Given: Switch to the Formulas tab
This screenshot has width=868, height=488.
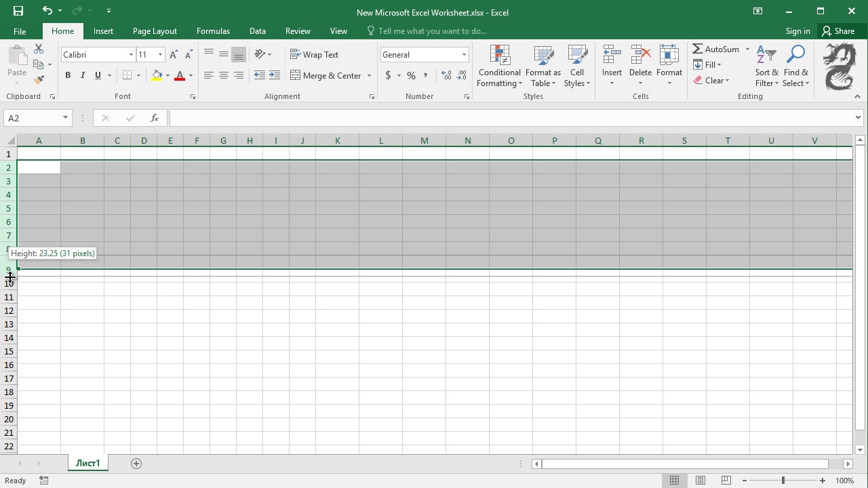Looking at the screenshot, I should pos(213,31).
